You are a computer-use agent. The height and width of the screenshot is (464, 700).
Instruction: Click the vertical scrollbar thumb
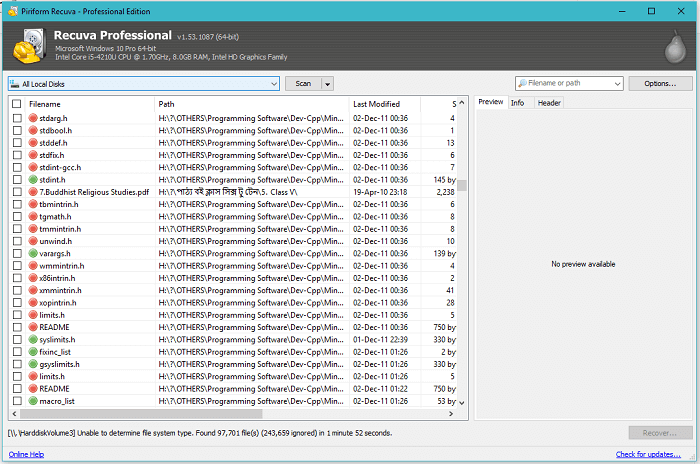[462, 185]
